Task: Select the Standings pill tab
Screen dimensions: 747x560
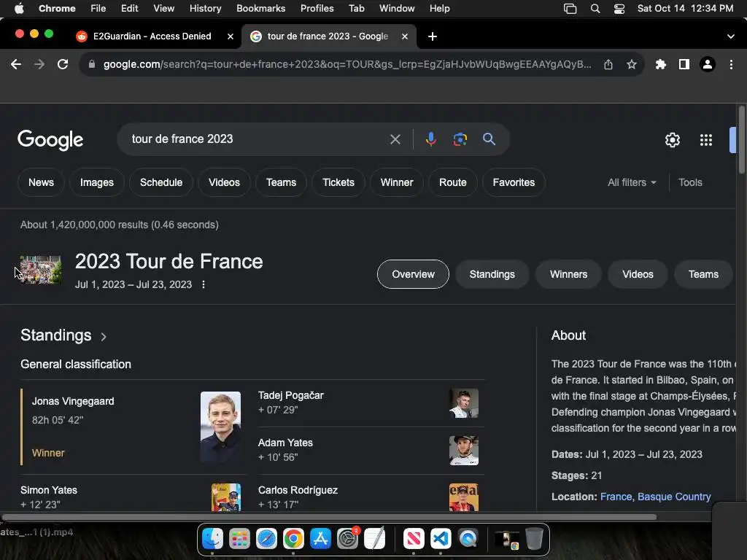Action: pos(492,274)
